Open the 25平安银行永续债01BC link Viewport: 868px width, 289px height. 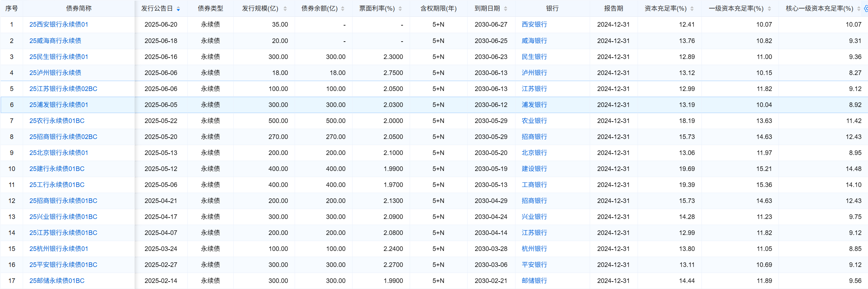(63, 265)
